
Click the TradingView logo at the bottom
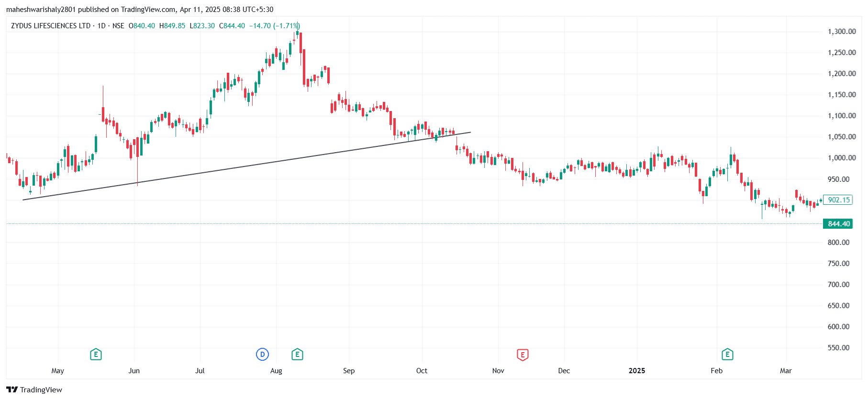[34, 389]
